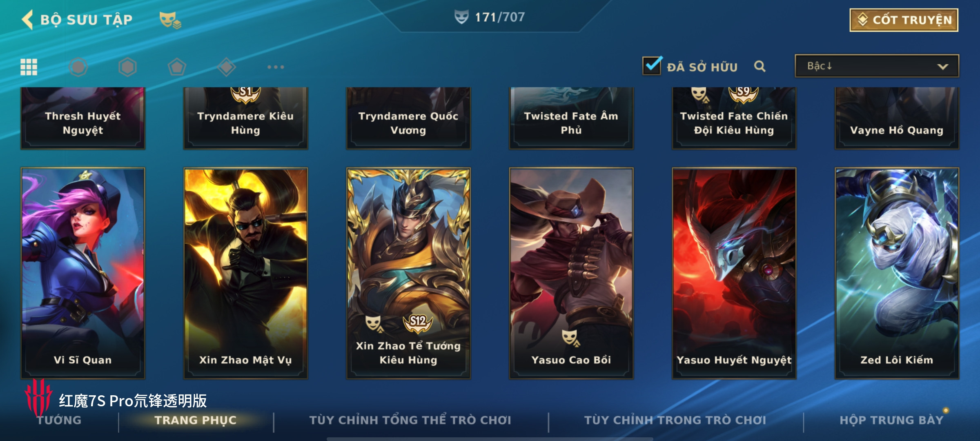Open Xin Zhao Tể Tướng Kiêu Hùng skin
980x441 pixels.
pos(408,273)
